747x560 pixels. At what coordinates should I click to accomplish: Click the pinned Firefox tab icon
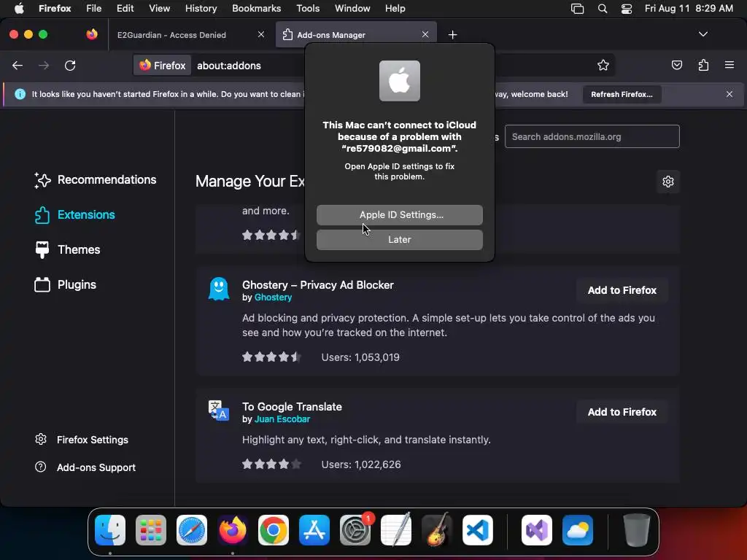click(92, 34)
